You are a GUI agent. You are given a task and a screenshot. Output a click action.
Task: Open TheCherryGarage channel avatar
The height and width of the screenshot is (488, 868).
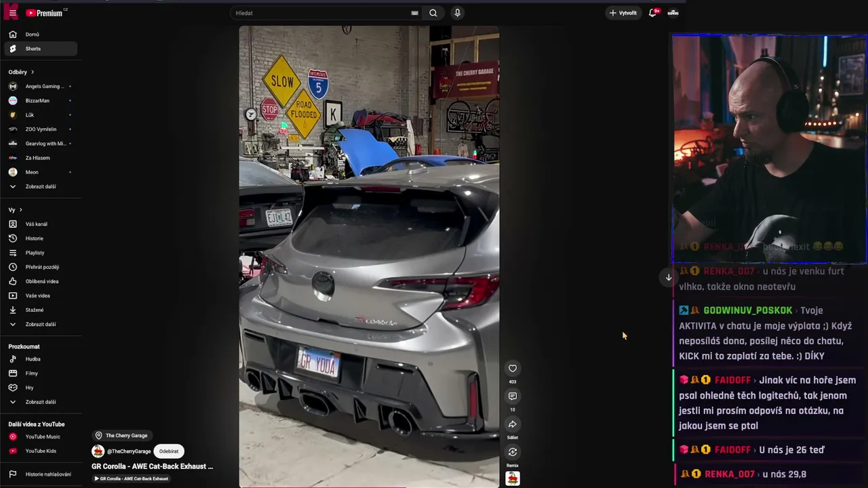click(98, 451)
